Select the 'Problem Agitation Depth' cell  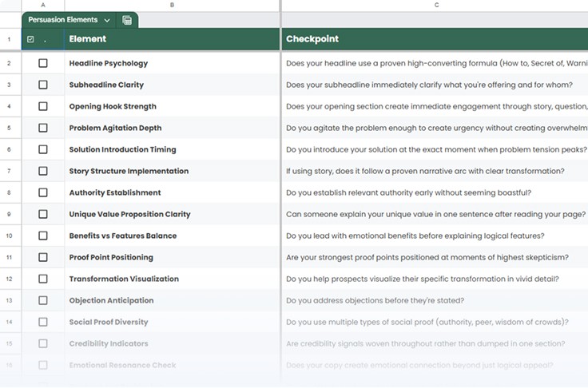click(172, 128)
